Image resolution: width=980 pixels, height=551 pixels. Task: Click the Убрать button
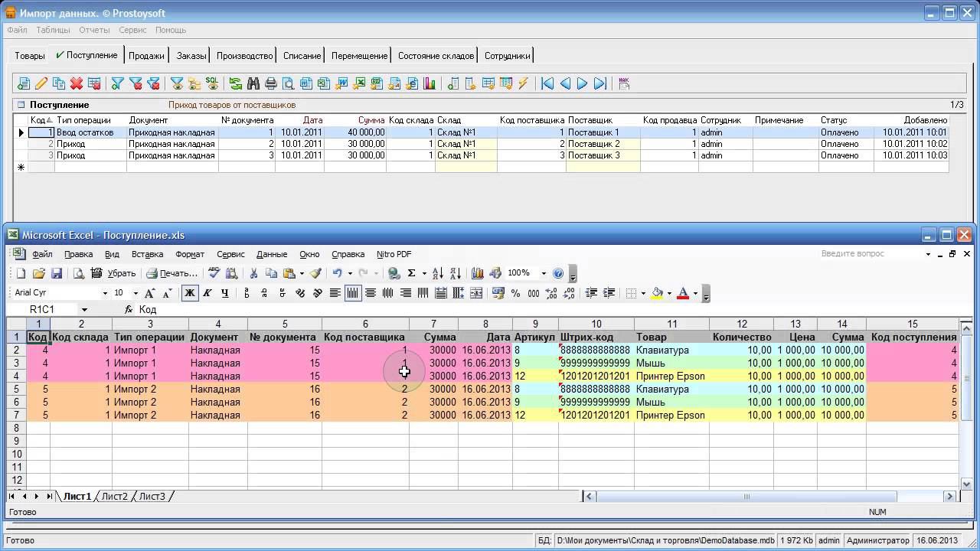tap(114, 273)
